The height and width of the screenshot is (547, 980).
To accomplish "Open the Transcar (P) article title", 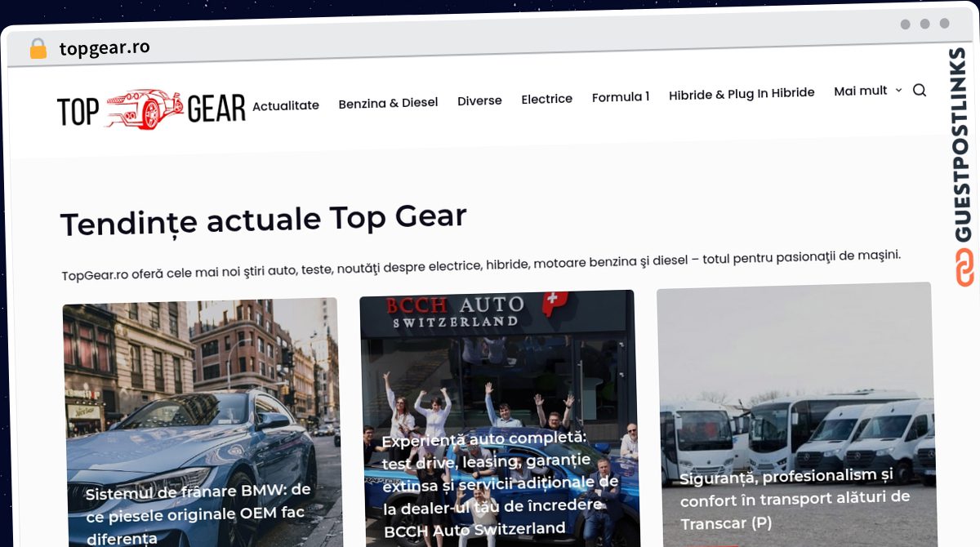I will pos(795,498).
